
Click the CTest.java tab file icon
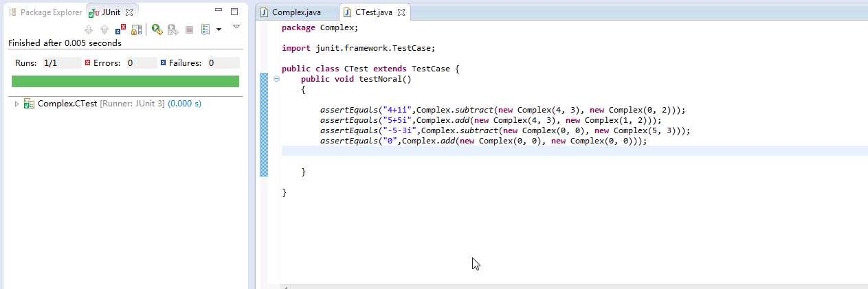point(348,12)
